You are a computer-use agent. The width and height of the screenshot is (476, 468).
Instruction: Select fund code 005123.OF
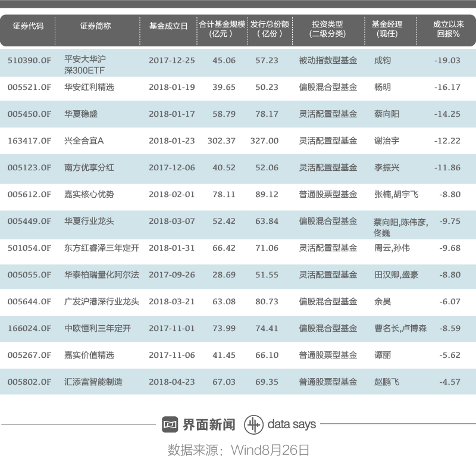tap(29, 168)
